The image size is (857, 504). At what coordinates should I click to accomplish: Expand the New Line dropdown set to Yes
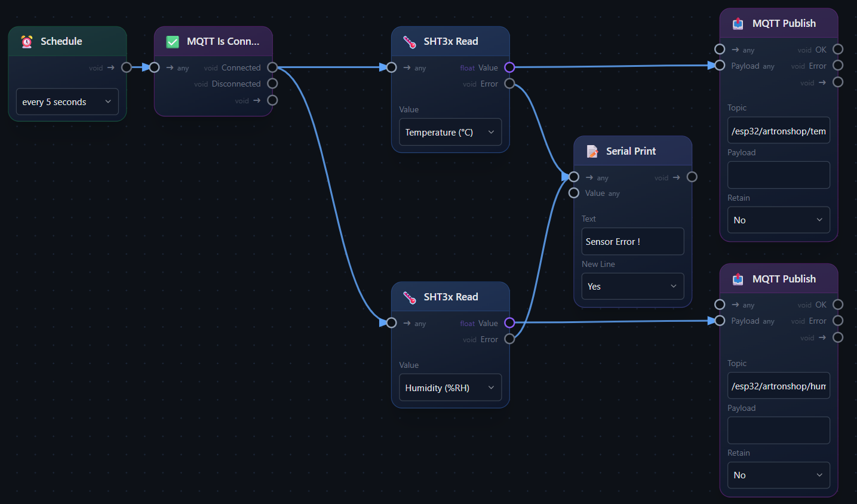coord(632,287)
